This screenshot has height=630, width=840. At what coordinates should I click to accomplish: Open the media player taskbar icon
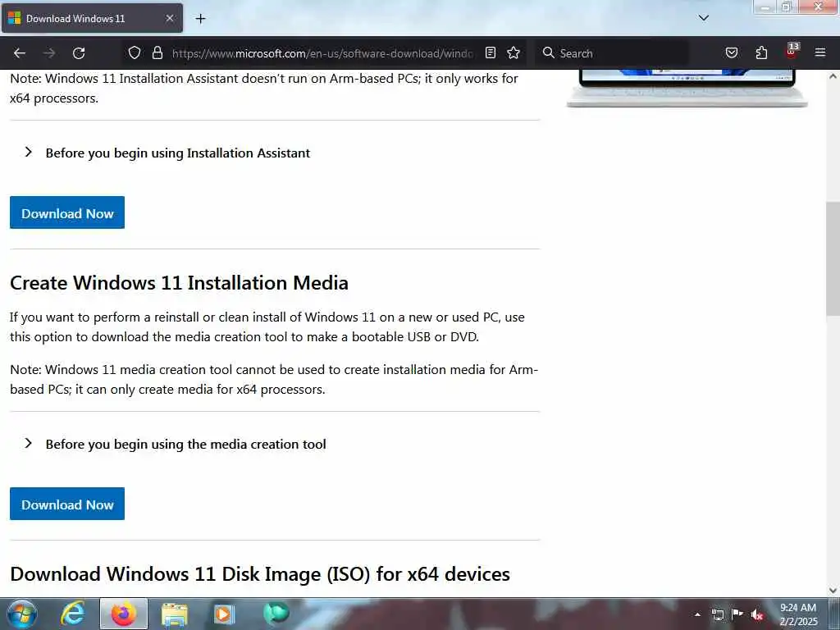(x=225, y=614)
